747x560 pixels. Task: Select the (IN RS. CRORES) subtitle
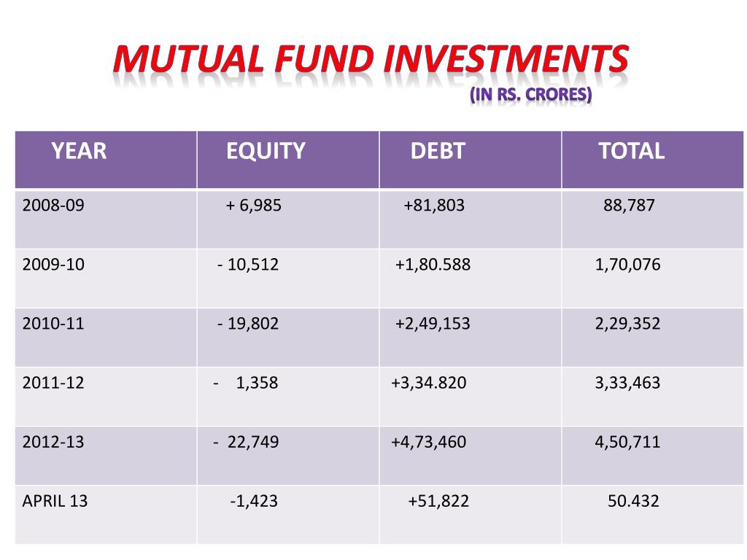(530, 96)
